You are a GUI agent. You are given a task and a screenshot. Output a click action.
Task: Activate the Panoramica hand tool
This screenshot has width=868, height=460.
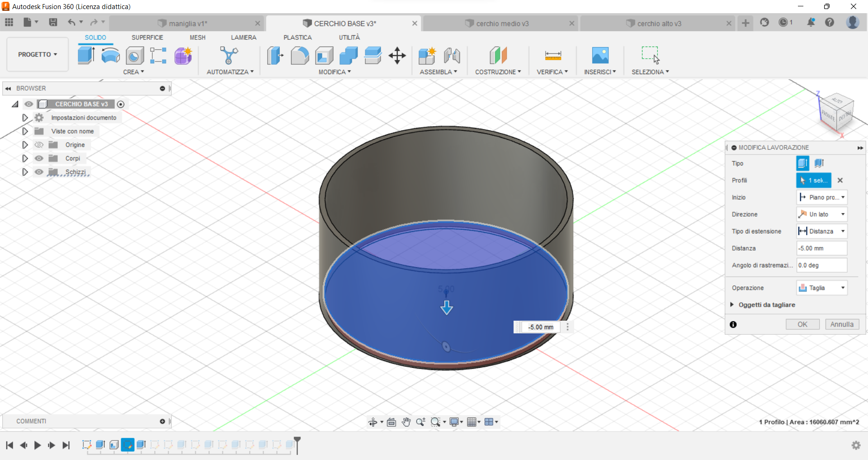coord(406,422)
